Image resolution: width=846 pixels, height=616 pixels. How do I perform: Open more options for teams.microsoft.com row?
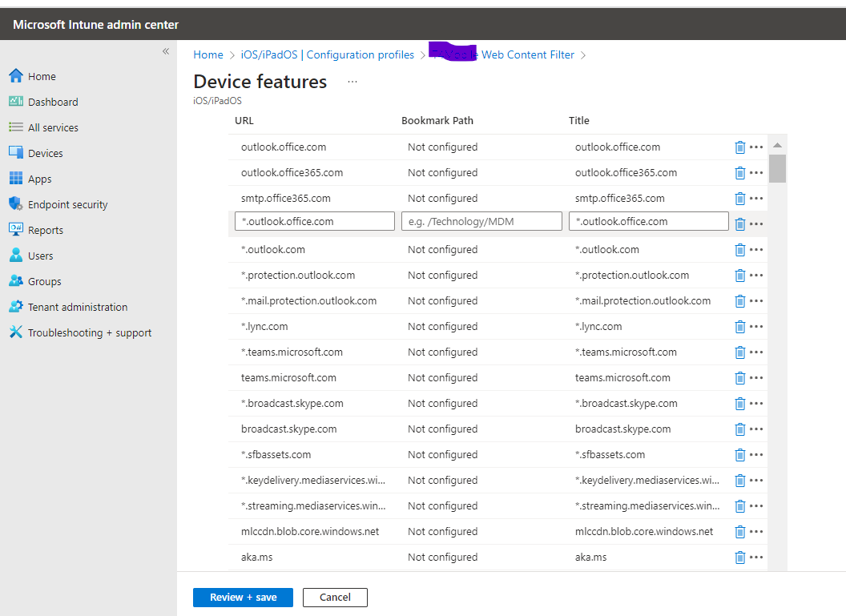click(756, 377)
